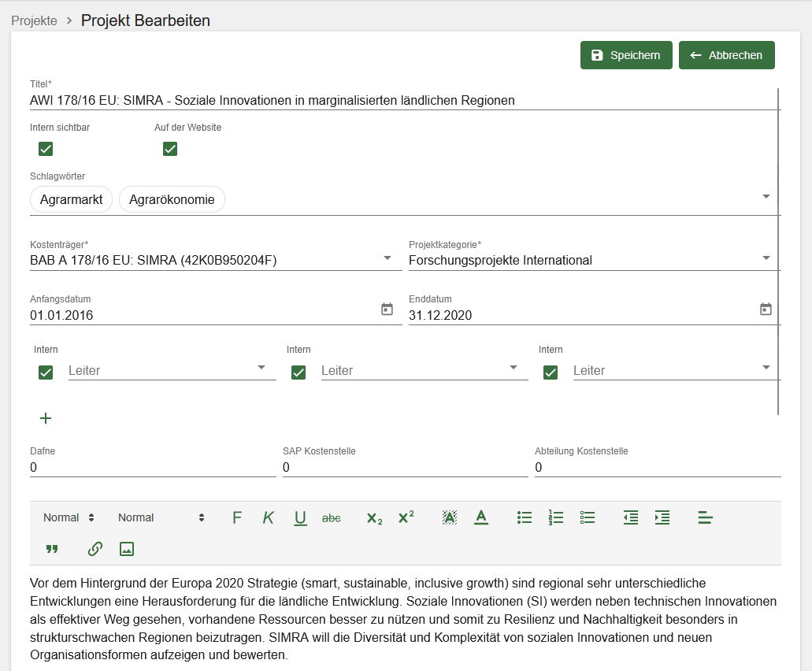Insert a checklist
This screenshot has height=671, width=812.
coord(588,517)
